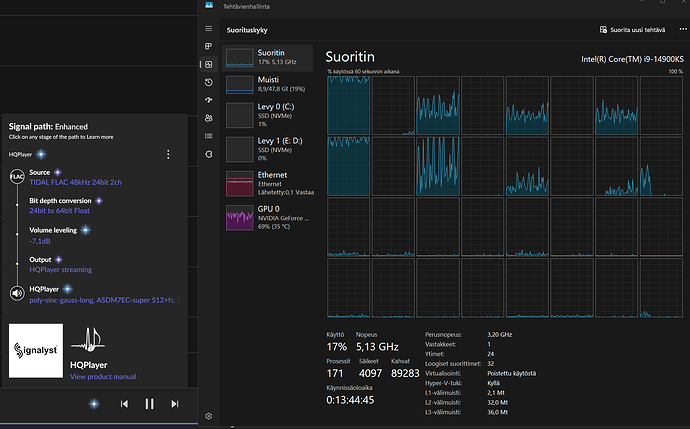
Task: Open signal path three-dot menu in Roon
Action: point(168,154)
